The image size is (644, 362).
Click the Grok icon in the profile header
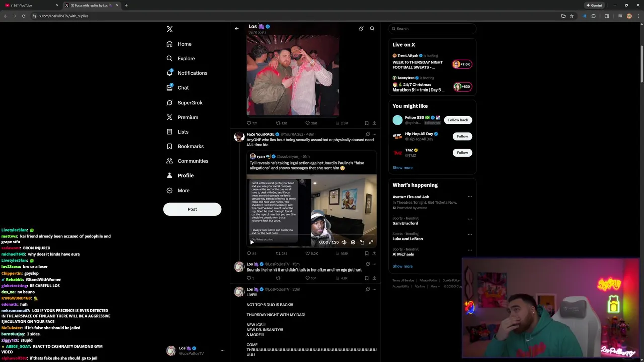tap(361, 28)
